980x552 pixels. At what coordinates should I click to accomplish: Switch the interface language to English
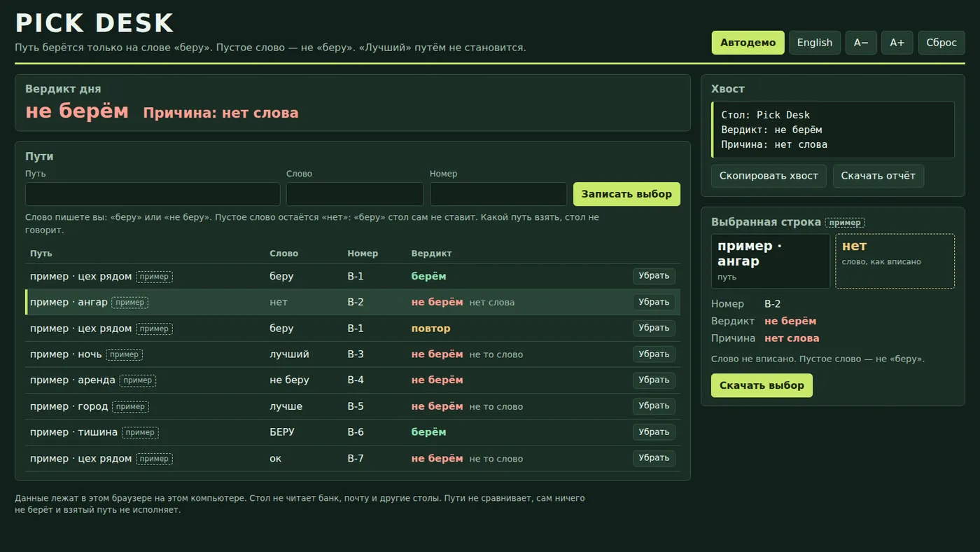[815, 43]
